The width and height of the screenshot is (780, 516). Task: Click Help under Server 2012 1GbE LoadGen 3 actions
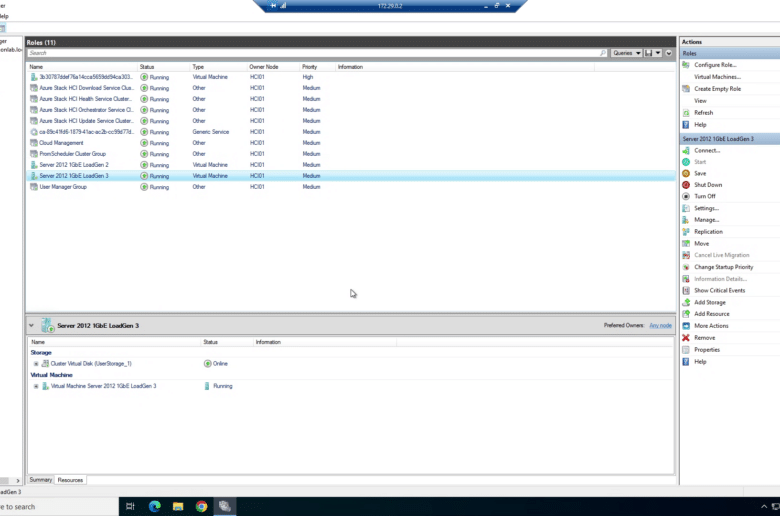700,362
